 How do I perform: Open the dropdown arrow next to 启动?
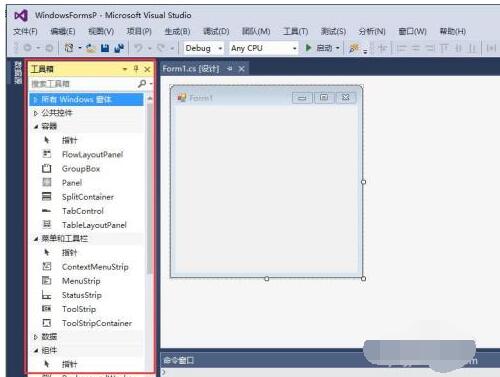click(338, 48)
